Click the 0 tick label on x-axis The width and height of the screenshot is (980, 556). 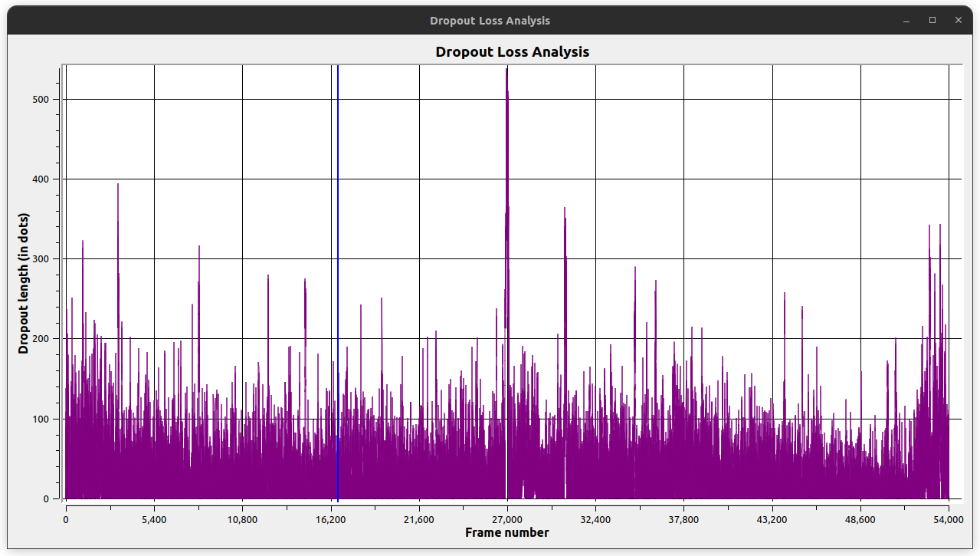click(x=66, y=519)
